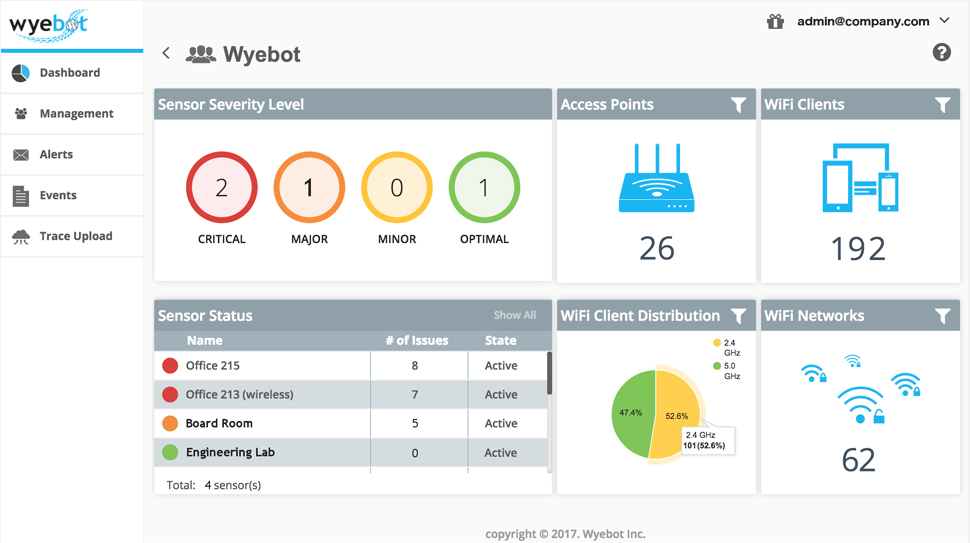Click the 5.0 GHz legend swatch
This screenshot has height=543, width=970.
click(717, 366)
